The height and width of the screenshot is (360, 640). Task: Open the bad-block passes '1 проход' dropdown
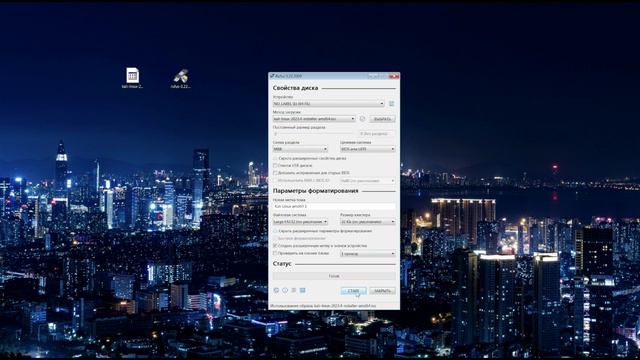368,253
